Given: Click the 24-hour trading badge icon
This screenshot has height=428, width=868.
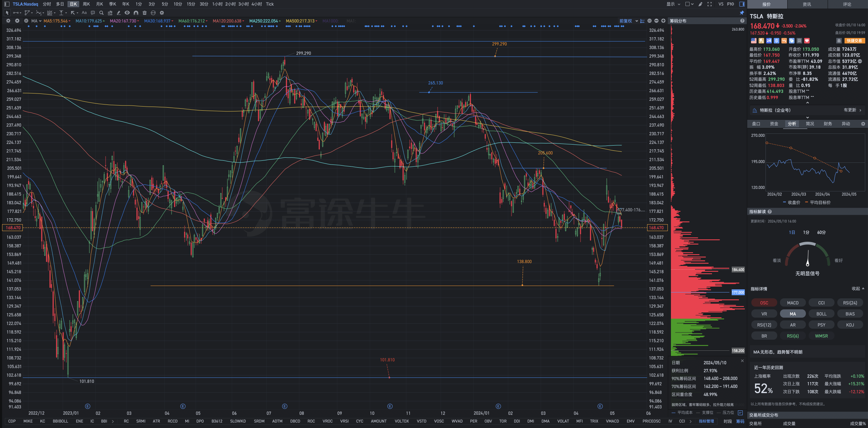Looking at the screenshot, I should point(769,41).
